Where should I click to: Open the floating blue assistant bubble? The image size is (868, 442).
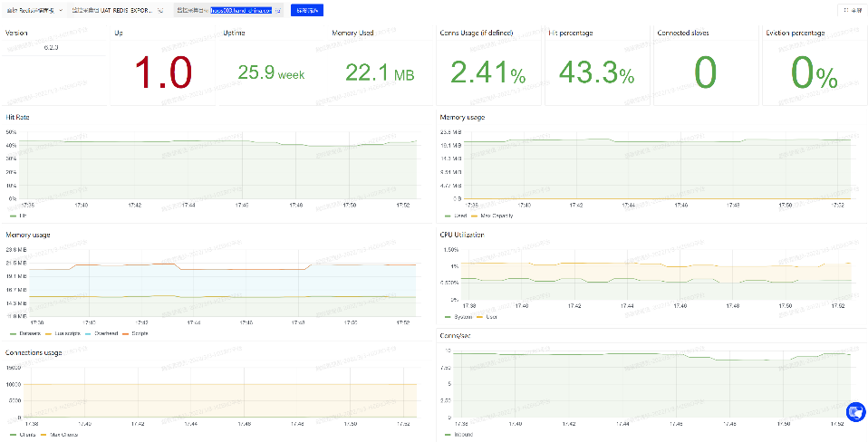click(x=856, y=412)
